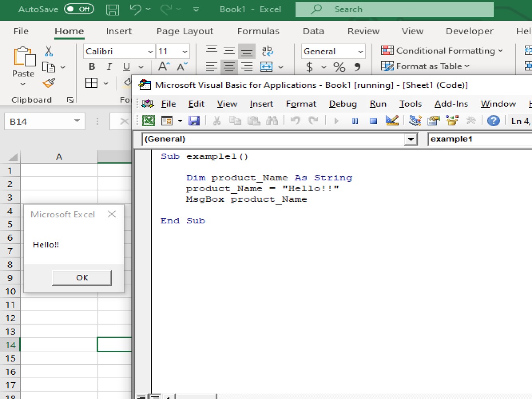Toggle Top Align in ribbon
Image resolution: width=532 pixels, height=399 pixels.
coord(212,51)
